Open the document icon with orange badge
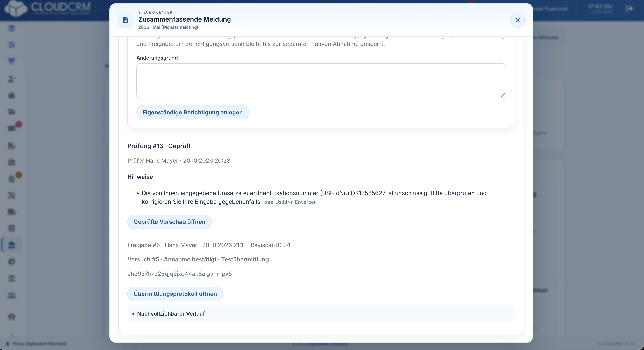 point(12,179)
